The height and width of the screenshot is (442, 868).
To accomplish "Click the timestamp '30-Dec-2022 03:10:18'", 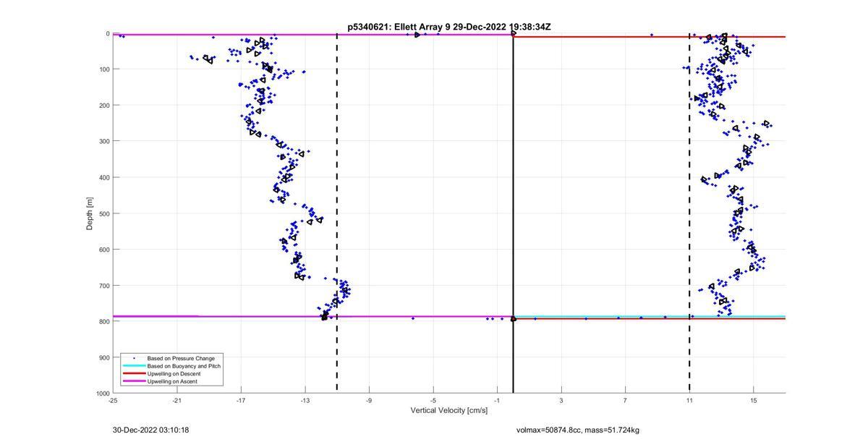I will coord(150,430).
